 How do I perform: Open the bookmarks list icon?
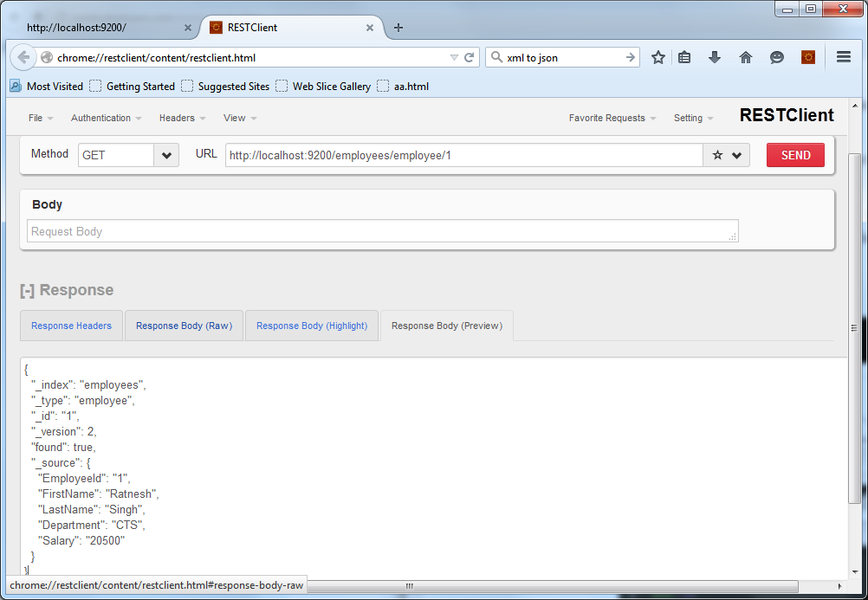point(684,57)
